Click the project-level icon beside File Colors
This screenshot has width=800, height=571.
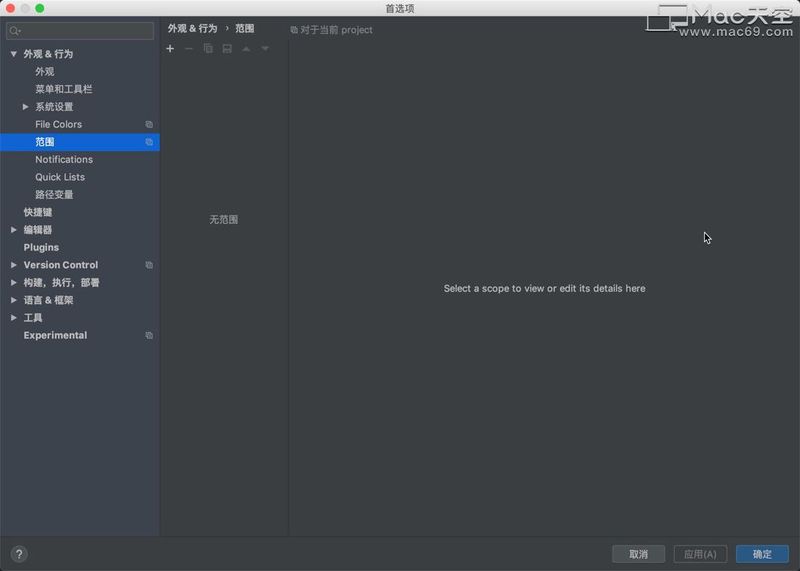click(x=149, y=125)
